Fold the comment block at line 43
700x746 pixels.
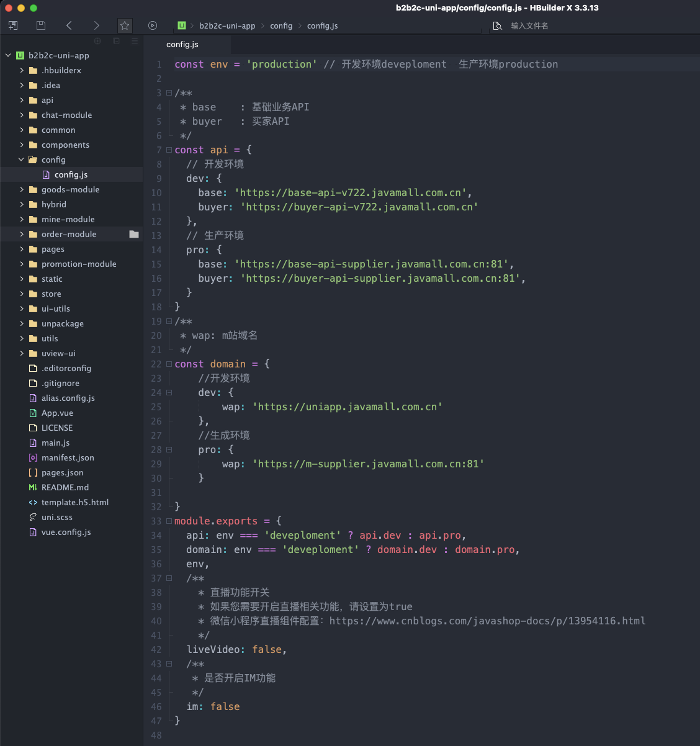pos(169,663)
